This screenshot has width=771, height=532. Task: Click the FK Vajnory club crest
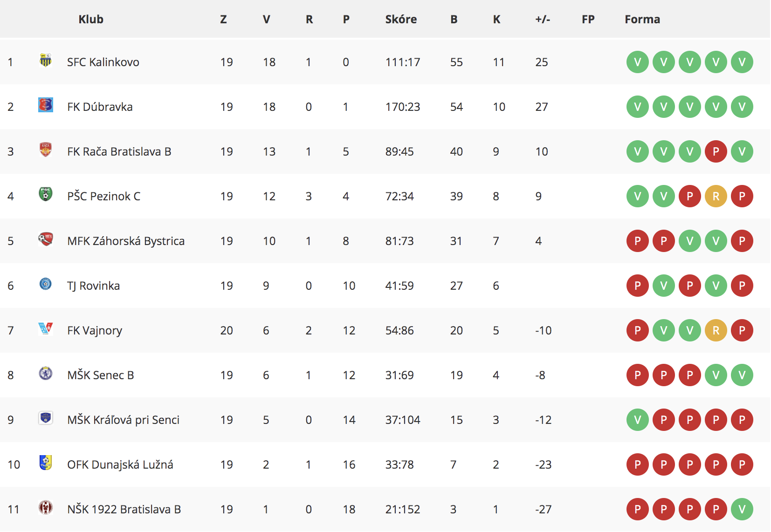[45, 329]
